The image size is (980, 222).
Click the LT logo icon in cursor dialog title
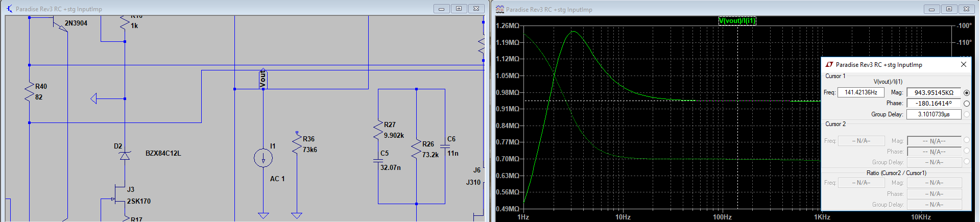pos(829,64)
